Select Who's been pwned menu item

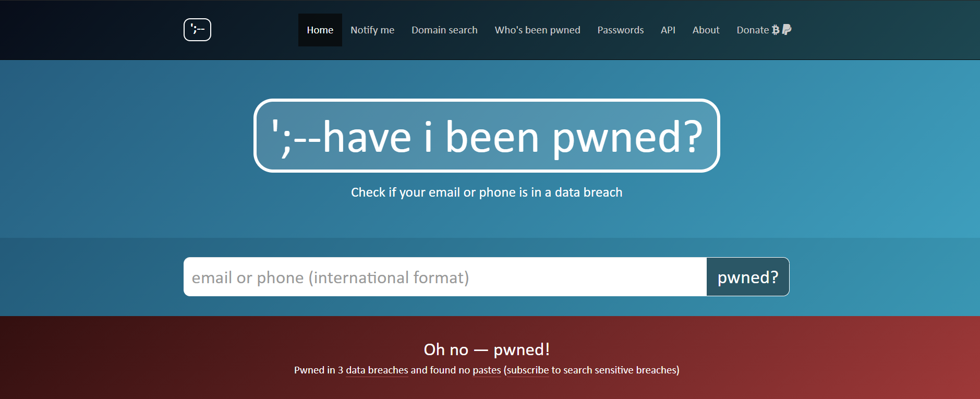[x=537, y=30]
